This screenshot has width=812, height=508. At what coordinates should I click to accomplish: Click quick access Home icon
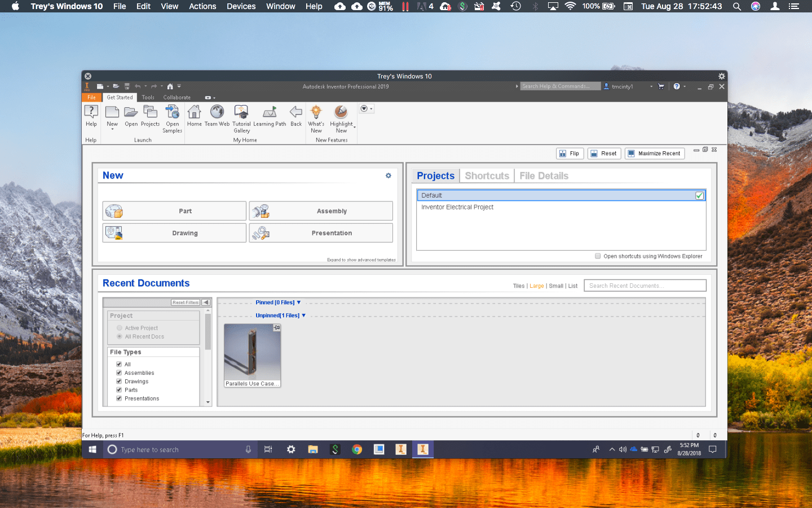170,86
